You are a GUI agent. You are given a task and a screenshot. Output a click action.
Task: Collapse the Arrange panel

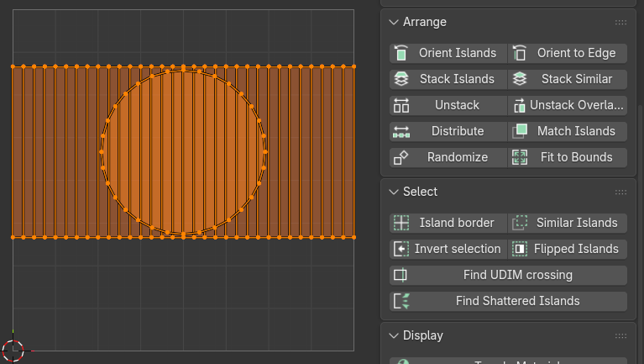pos(394,22)
